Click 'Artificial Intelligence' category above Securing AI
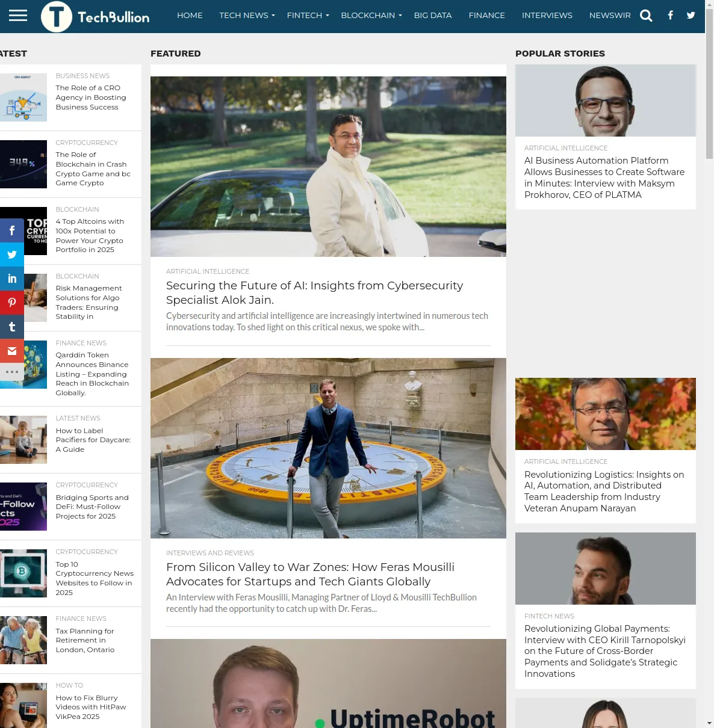The image size is (714, 728). tap(208, 272)
